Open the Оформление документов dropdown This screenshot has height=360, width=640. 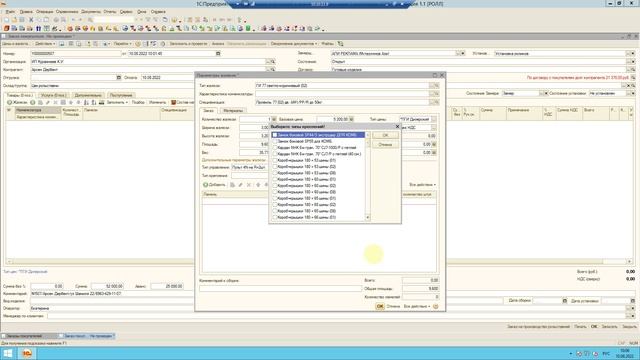click(293, 44)
